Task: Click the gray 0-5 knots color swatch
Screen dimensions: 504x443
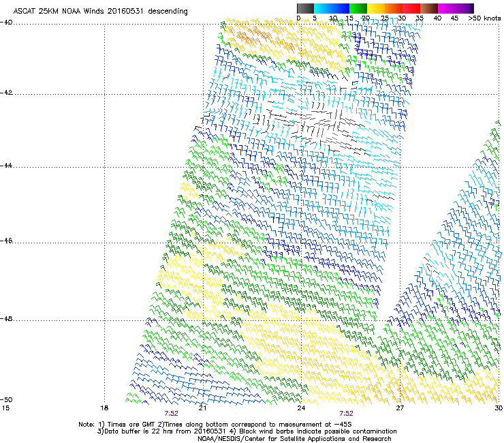Action: (x=305, y=8)
